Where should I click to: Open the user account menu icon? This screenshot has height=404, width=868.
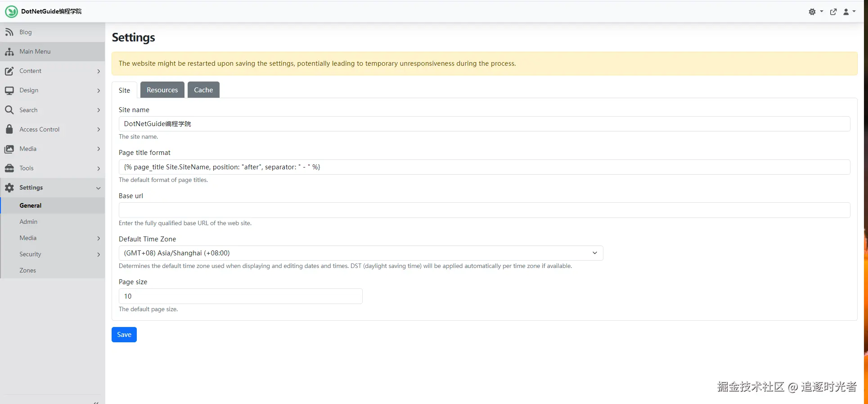pos(849,12)
